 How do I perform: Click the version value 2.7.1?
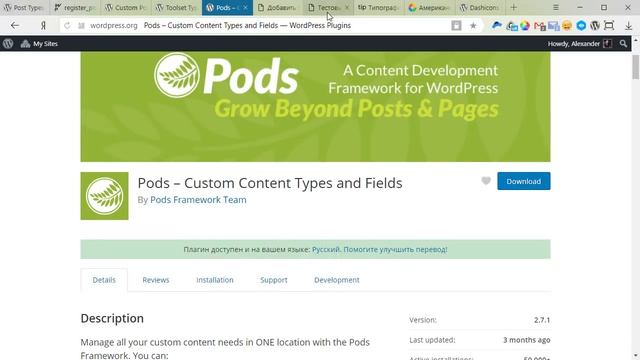coord(542,320)
